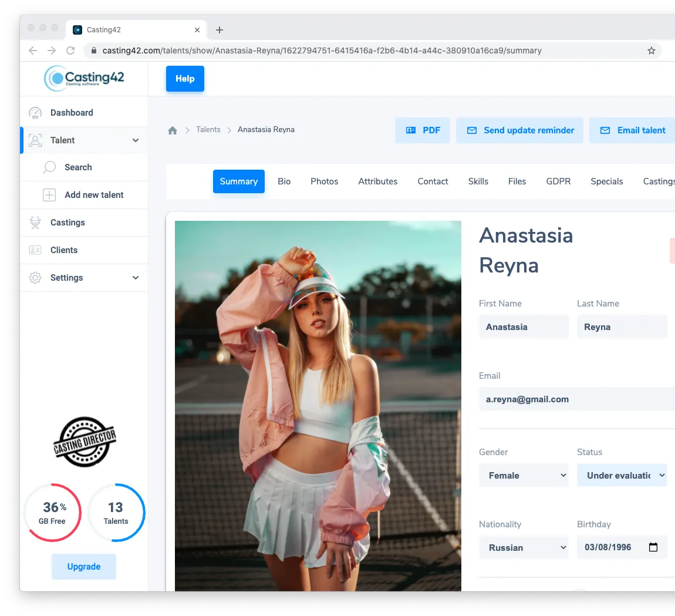Screen dimensions: 675x616
Task: Switch to the Photos tab
Action: click(x=324, y=181)
